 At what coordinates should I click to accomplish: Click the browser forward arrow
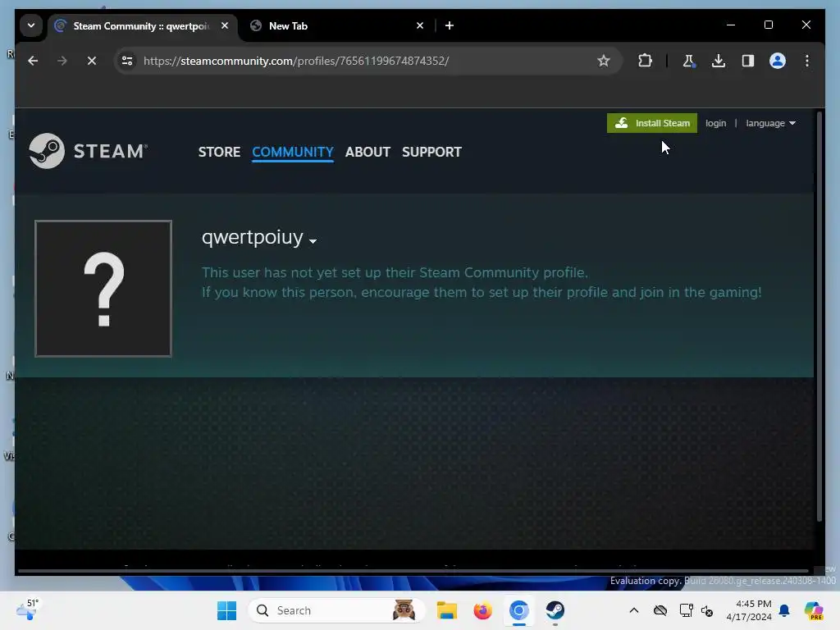[x=62, y=61]
